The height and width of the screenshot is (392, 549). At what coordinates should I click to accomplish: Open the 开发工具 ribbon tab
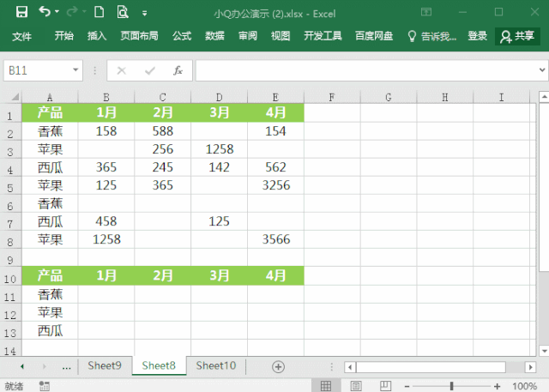pyautogui.click(x=323, y=36)
